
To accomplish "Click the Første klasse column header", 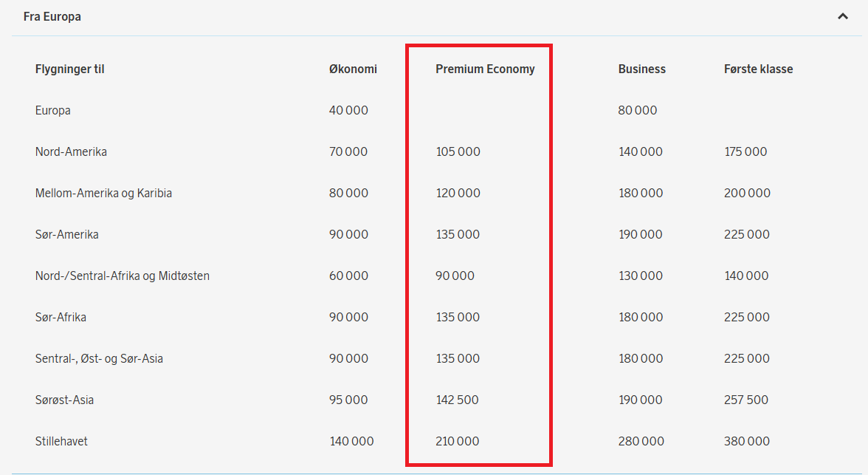I will pyautogui.click(x=759, y=69).
